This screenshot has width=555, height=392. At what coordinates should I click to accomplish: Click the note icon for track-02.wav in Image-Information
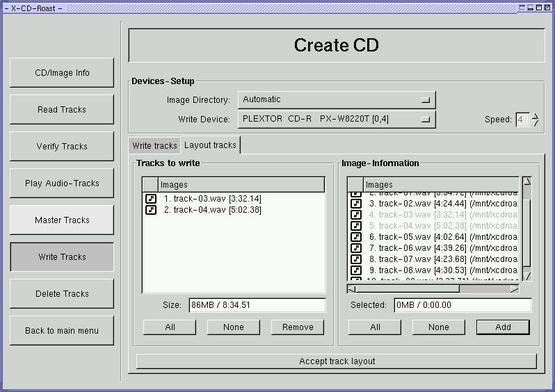[x=356, y=204]
